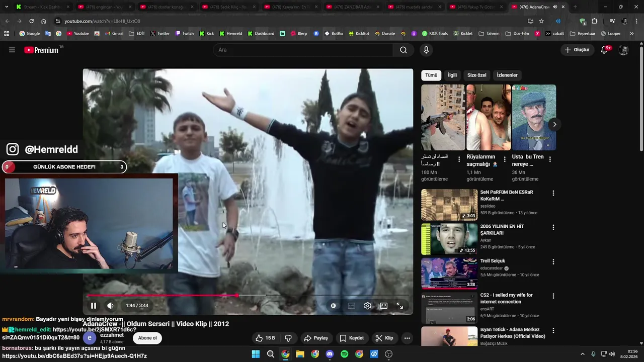Open the YouTube guide hamburger menu
Screen dimensions: 644x362
(x=12, y=50)
